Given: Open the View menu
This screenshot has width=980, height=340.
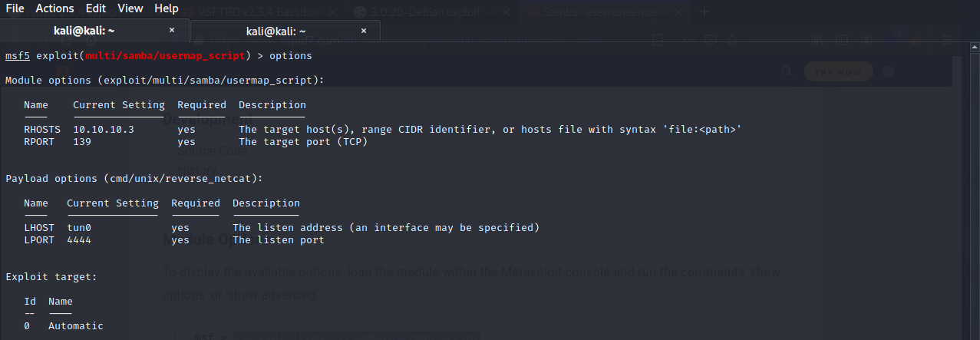Looking at the screenshot, I should click(x=130, y=8).
